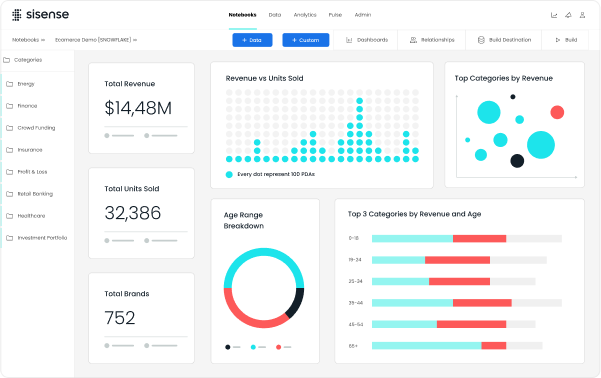Click the red legend dot under Age Range donut
The image size is (601, 378).
click(x=279, y=347)
